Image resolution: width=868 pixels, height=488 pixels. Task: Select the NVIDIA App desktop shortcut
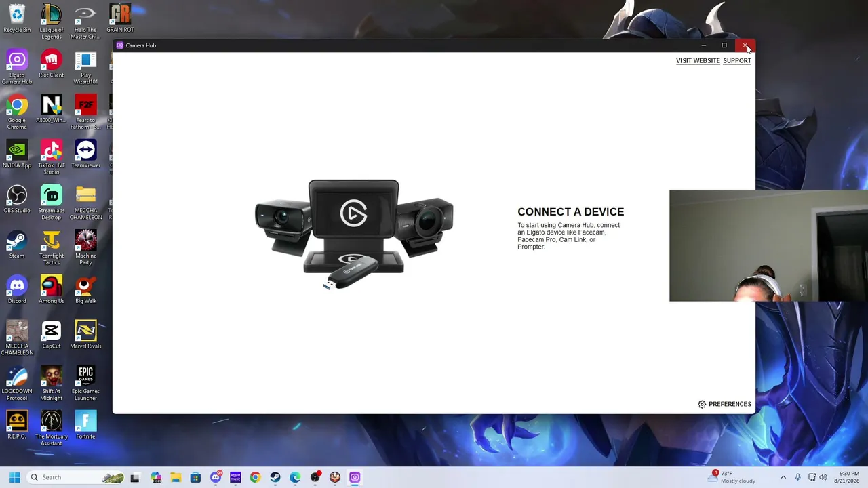[17, 154]
